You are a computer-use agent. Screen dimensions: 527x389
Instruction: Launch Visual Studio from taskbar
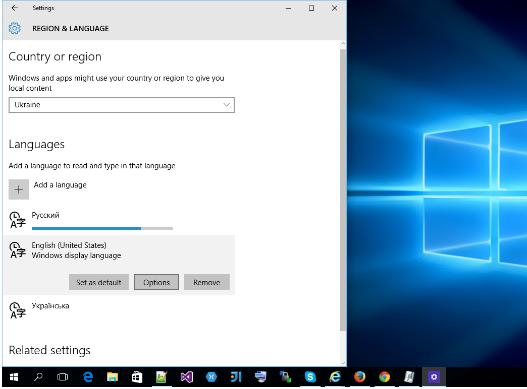(x=187, y=377)
